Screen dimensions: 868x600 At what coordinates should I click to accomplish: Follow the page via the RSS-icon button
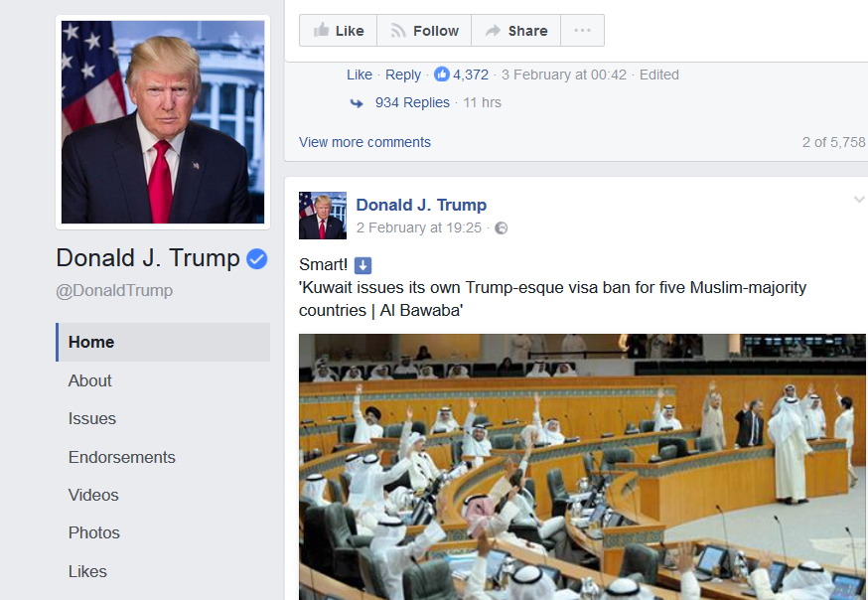pos(424,31)
